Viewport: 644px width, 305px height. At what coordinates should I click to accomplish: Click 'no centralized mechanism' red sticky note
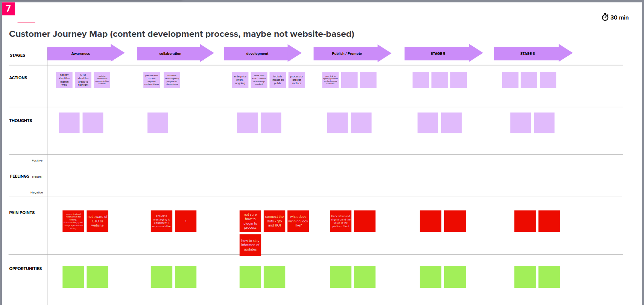(x=73, y=221)
